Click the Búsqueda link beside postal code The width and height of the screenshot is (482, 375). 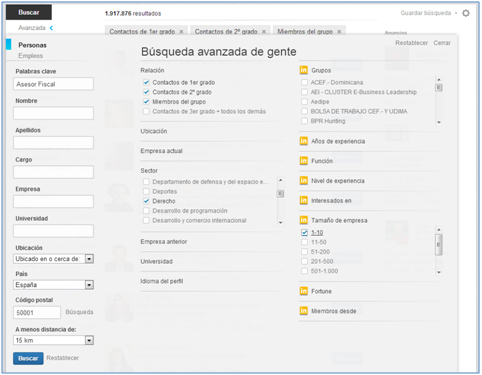pyautogui.click(x=79, y=312)
